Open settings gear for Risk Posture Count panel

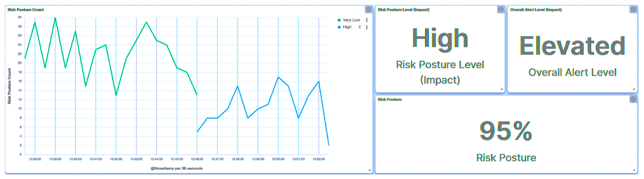(x=368, y=9)
